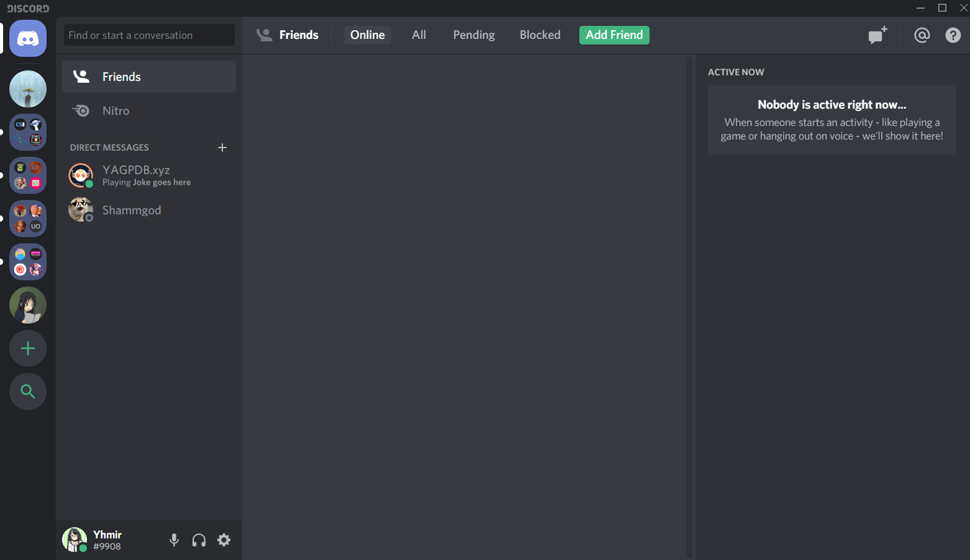Open server folder containing the green robot icon
This screenshot has height=560, width=970.
pyautogui.click(x=28, y=175)
